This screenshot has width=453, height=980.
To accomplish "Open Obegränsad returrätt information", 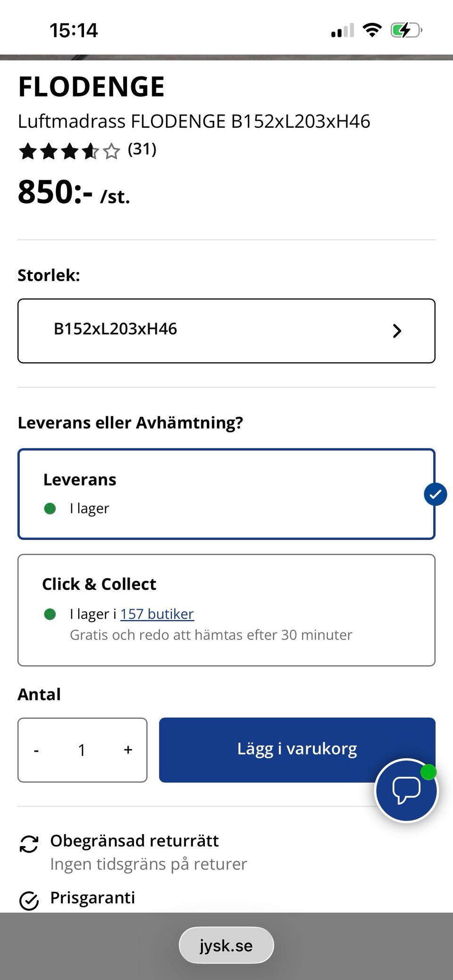I will 134,841.
